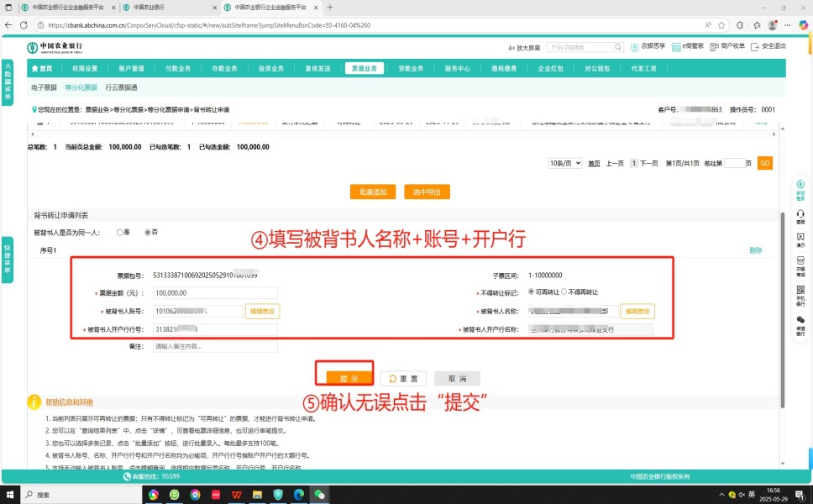This screenshot has height=504, width=813.
Task: Open the WeChat icon in the taskbar
Action: pyautogui.click(x=319, y=495)
